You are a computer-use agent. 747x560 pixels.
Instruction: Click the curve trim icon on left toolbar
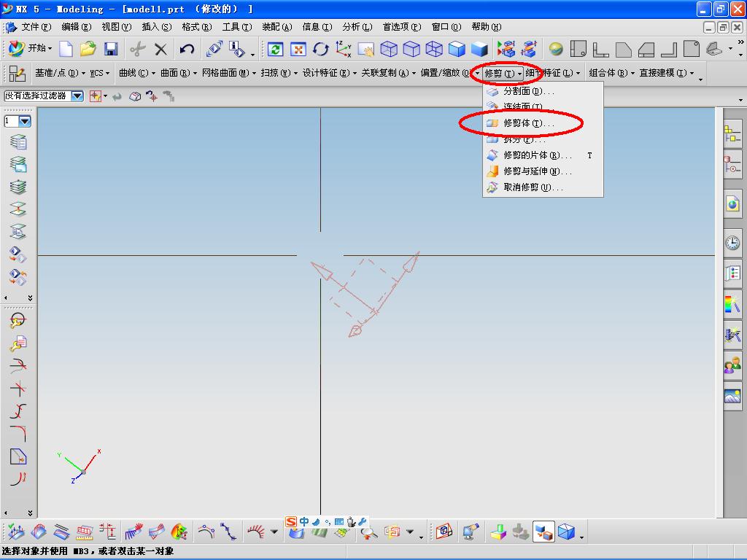click(x=18, y=366)
